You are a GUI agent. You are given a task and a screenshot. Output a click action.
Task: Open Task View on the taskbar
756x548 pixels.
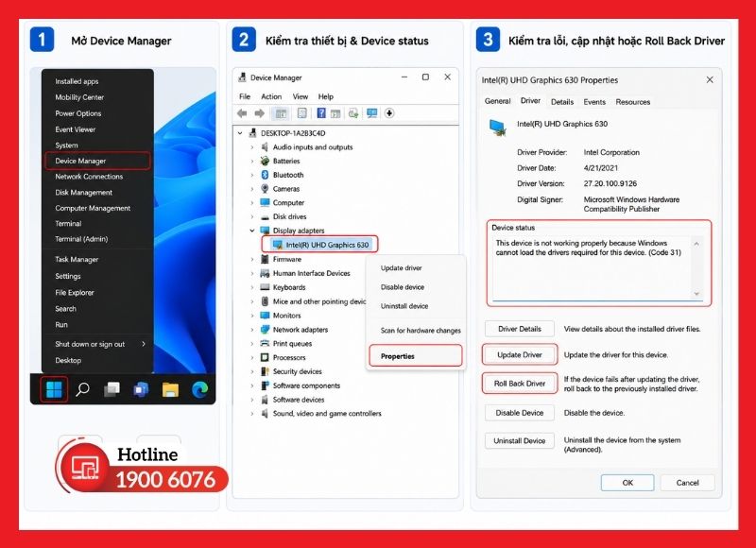(x=112, y=389)
